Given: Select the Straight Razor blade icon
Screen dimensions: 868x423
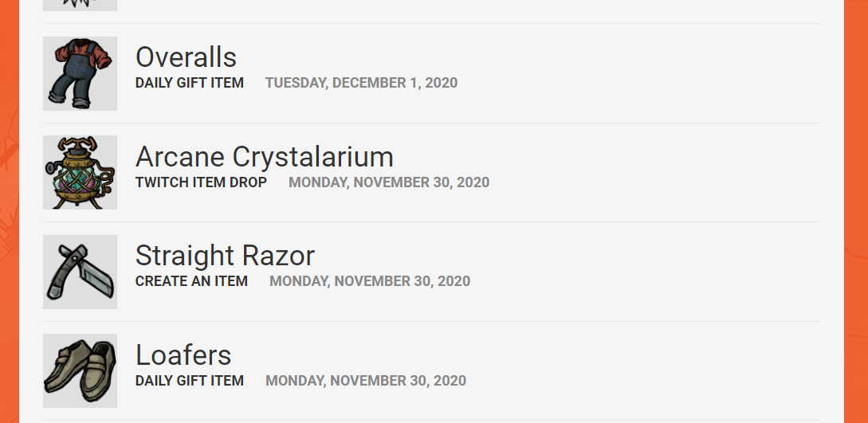Looking at the screenshot, I should [80, 272].
